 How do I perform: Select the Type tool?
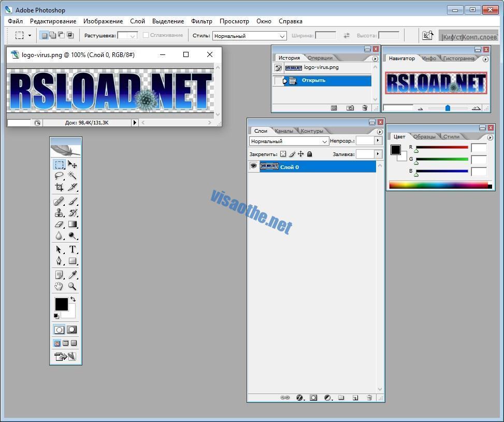[x=73, y=249]
